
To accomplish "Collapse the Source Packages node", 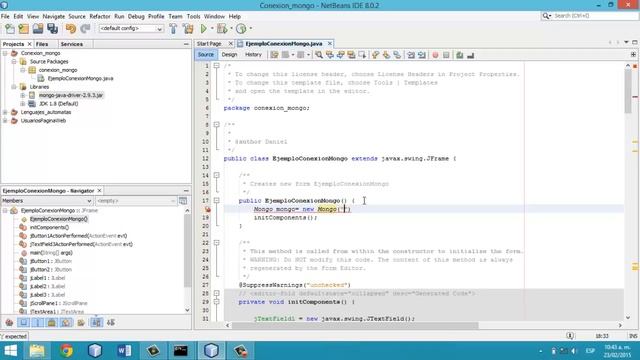I will click(x=14, y=62).
